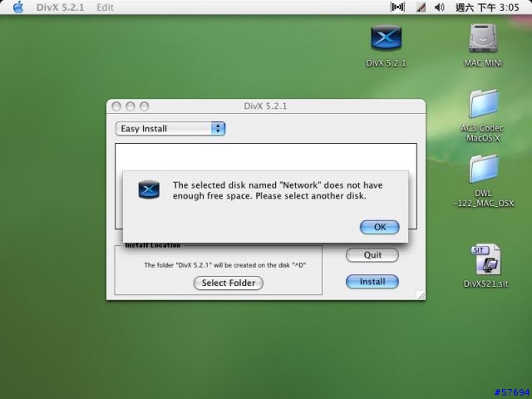
Task: Select the AC3 Codec MacOS X folder
Action: (x=483, y=104)
